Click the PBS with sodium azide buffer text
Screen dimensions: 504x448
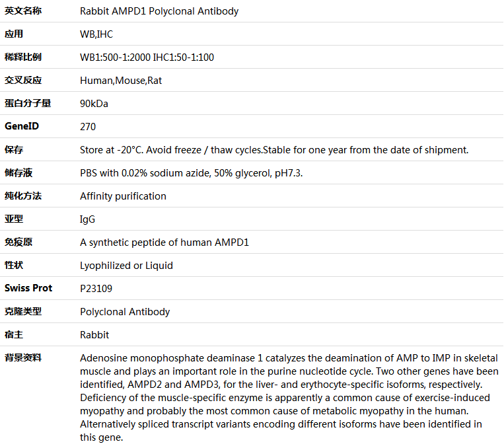click(192, 173)
